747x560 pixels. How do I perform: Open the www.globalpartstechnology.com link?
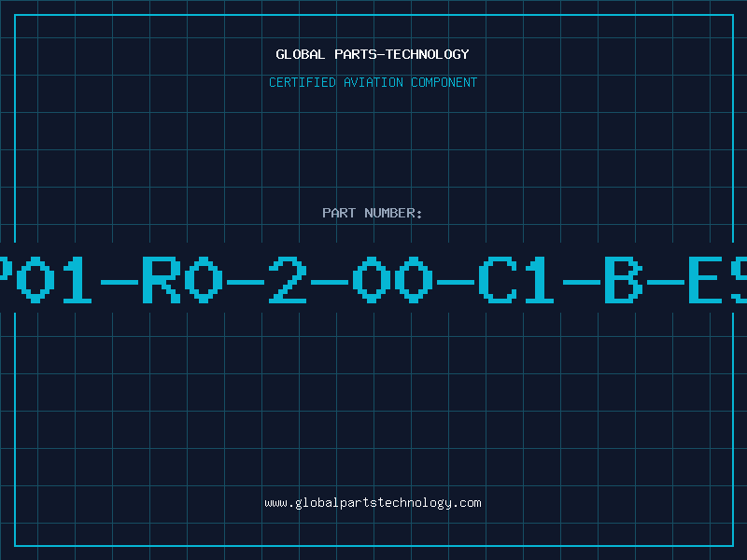(x=373, y=503)
